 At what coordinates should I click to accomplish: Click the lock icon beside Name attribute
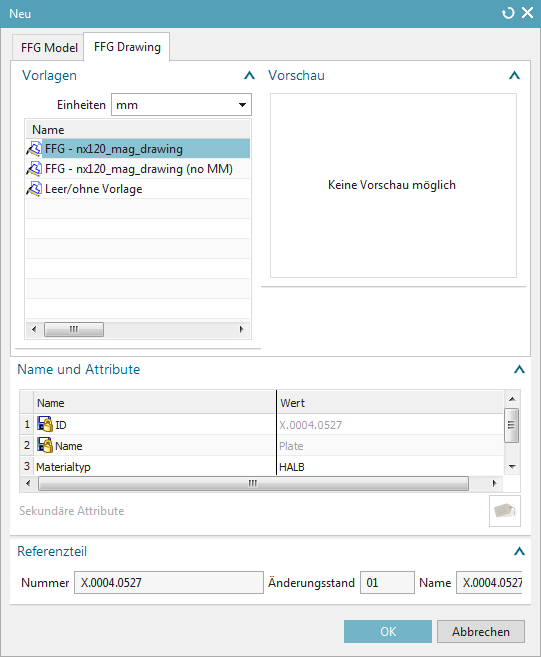point(45,445)
